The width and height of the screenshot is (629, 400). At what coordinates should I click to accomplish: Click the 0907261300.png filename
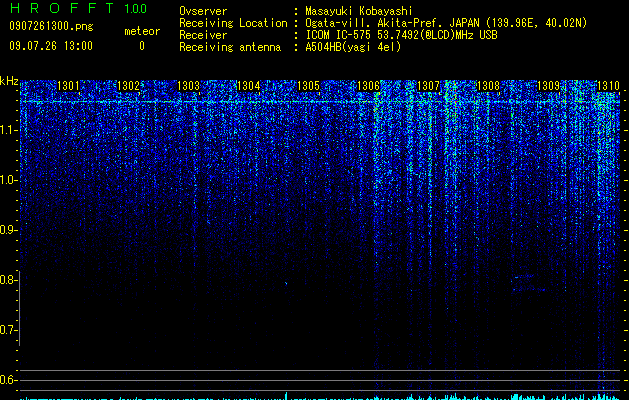point(51,27)
